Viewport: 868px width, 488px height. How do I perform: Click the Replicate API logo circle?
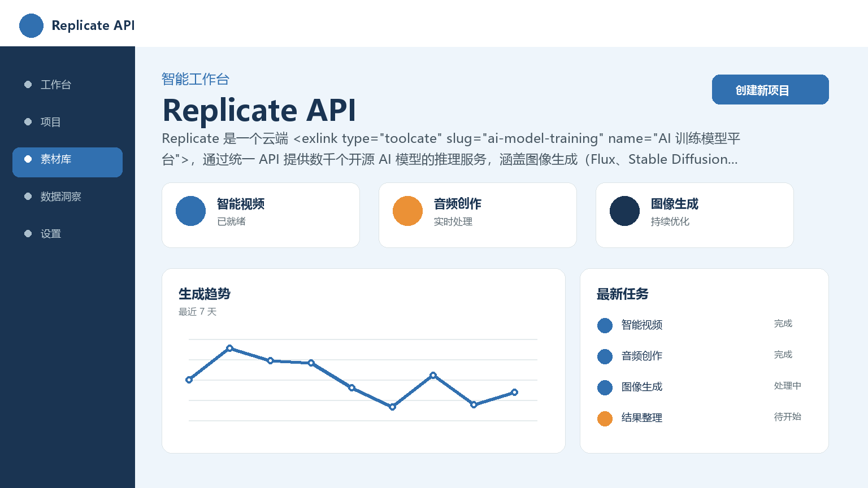pos(31,25)
